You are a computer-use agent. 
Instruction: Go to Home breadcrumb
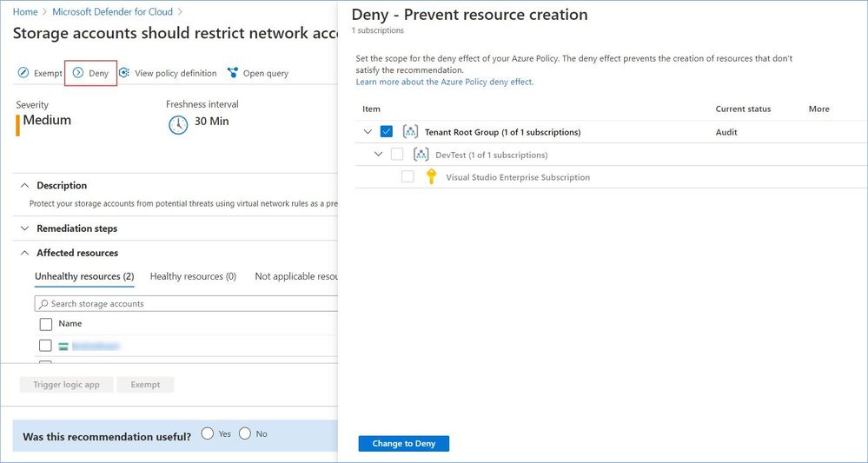click(25, 11)
